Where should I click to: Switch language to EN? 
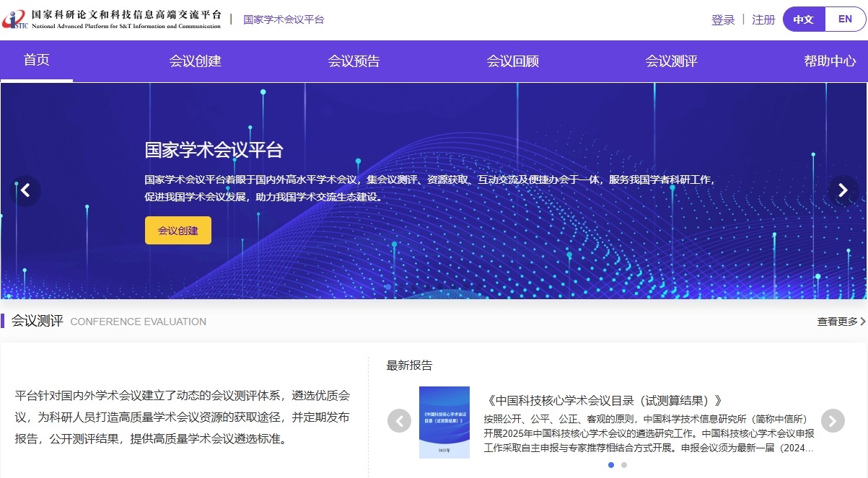coord(845,19)
